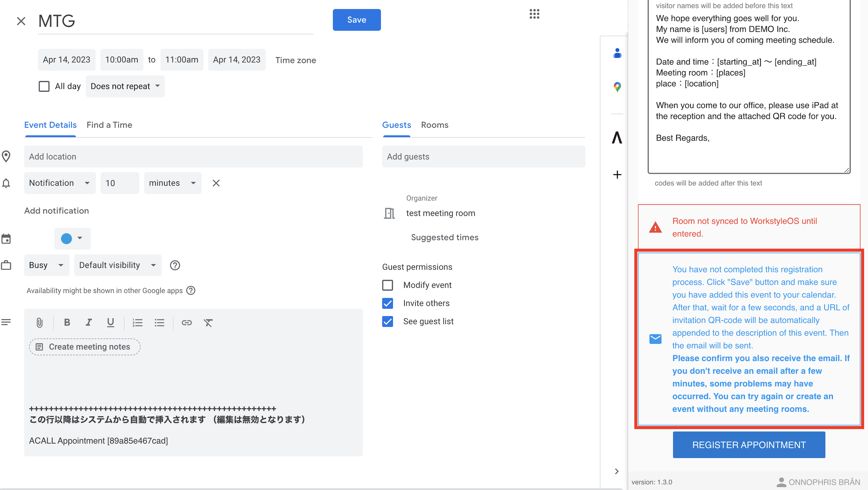Open the Contacts side panel icon

click(617, 53)
